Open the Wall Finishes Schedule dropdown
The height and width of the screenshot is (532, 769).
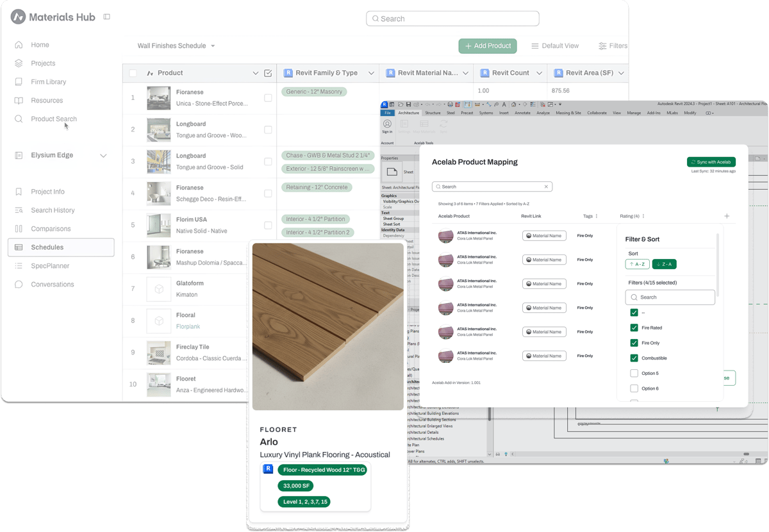[176, 46]
